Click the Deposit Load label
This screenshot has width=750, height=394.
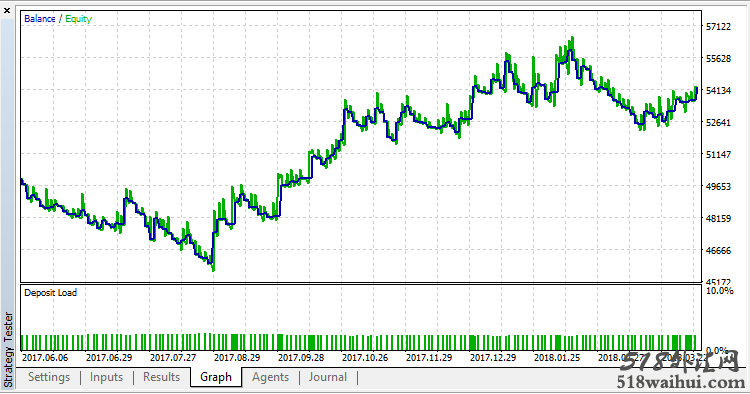(51, 293)
